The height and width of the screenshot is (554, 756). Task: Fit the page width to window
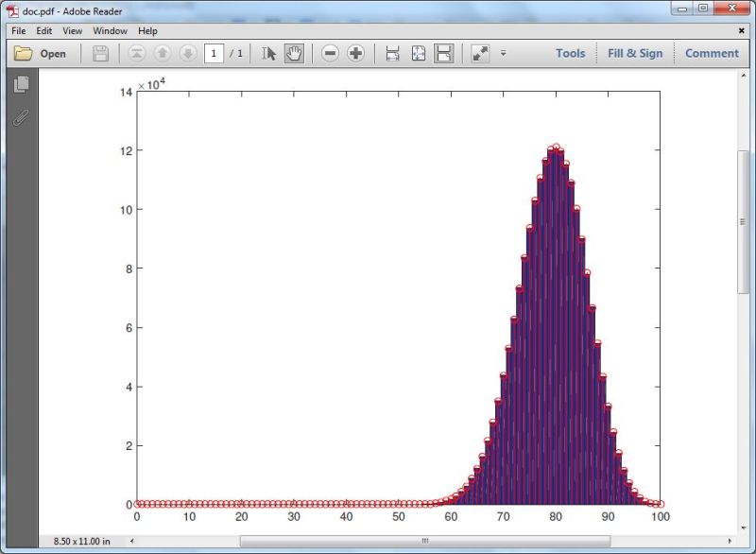[x=391, y=53]
